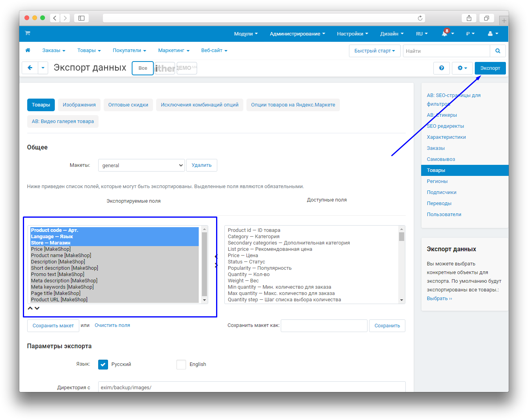
Task: Uncheck the Русский language checkbox
Action: pos(103,364)
